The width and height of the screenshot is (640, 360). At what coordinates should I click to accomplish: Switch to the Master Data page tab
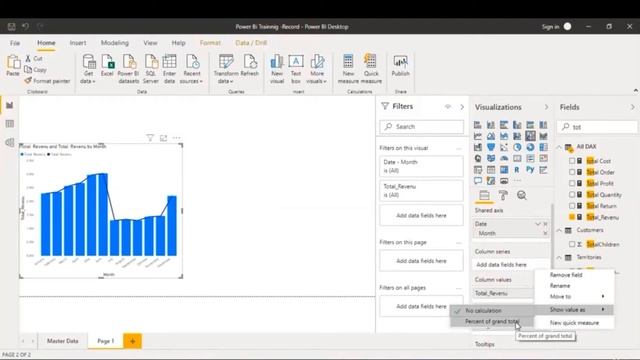[x=62, y=341]
